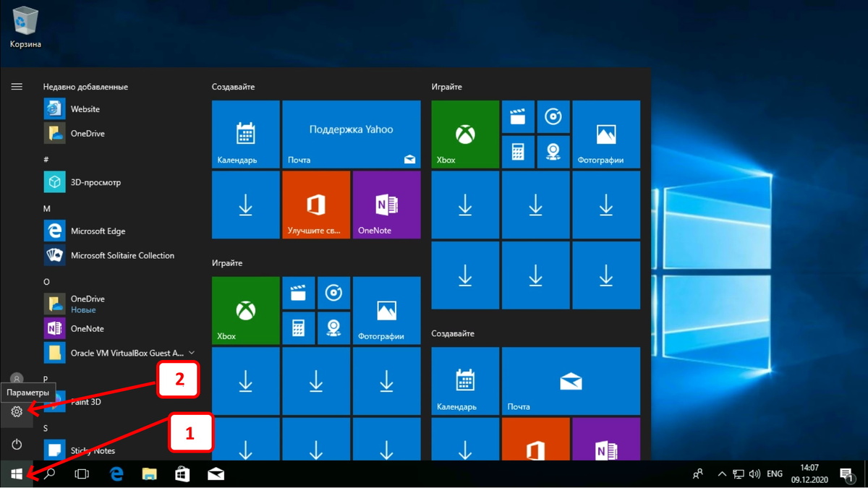Open Microsoft Store from the taskbar

182,474
